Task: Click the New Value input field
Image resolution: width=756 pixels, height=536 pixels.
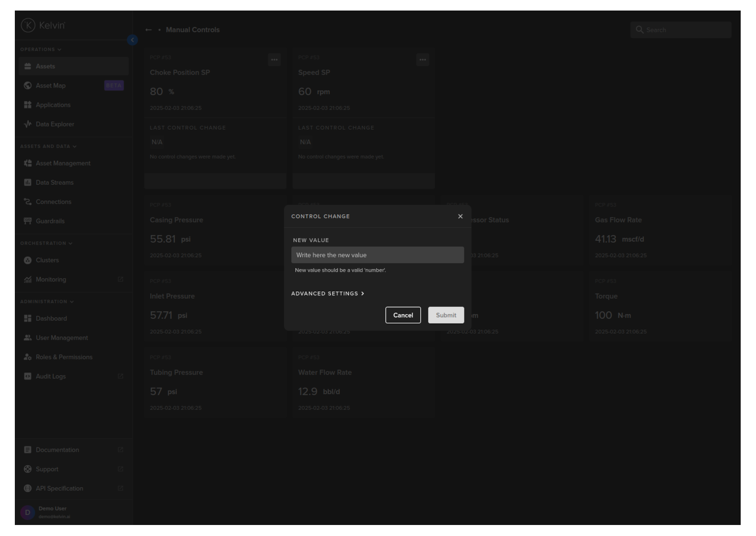Action: point(378,255)
